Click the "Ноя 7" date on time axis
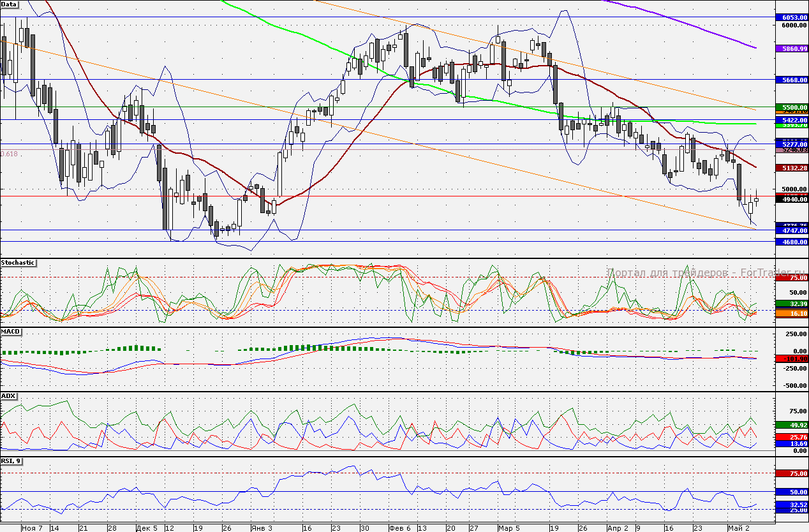Viewport: 809px width, 532px height. [x=32, y=528]
